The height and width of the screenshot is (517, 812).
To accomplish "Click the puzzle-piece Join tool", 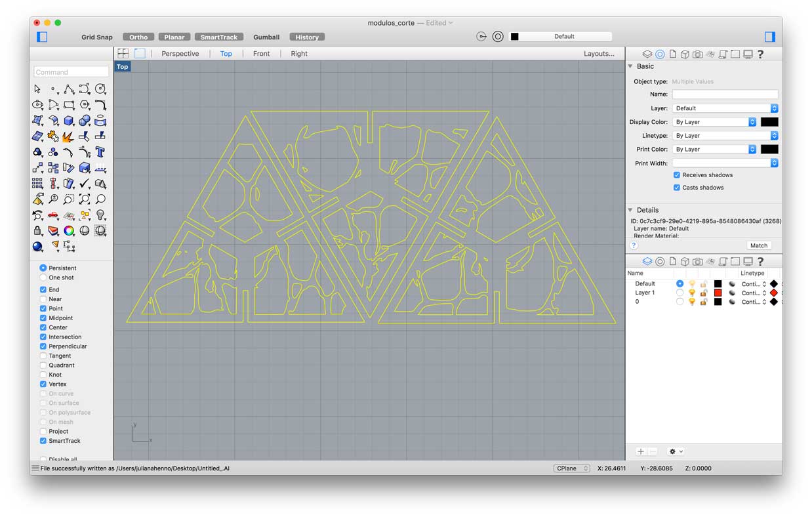I will [53, 136].
